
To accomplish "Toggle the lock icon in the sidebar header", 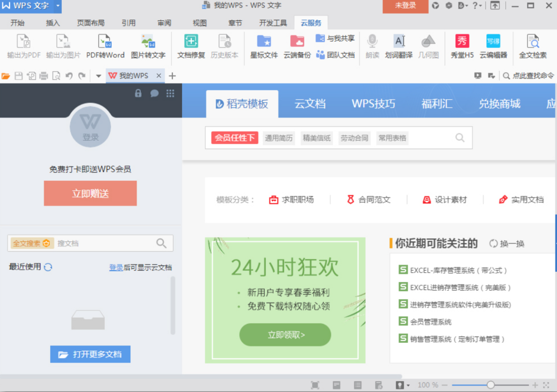I will (138, 93).
